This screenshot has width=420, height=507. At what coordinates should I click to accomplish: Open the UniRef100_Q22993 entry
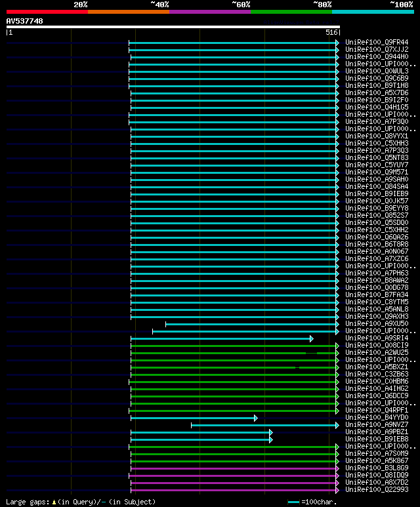tap(377, 489)
